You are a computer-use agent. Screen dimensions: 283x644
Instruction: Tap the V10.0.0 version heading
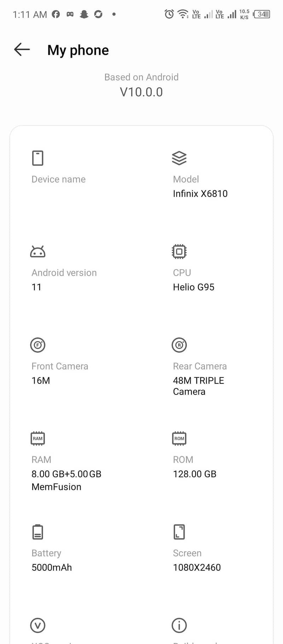point(141,92)
